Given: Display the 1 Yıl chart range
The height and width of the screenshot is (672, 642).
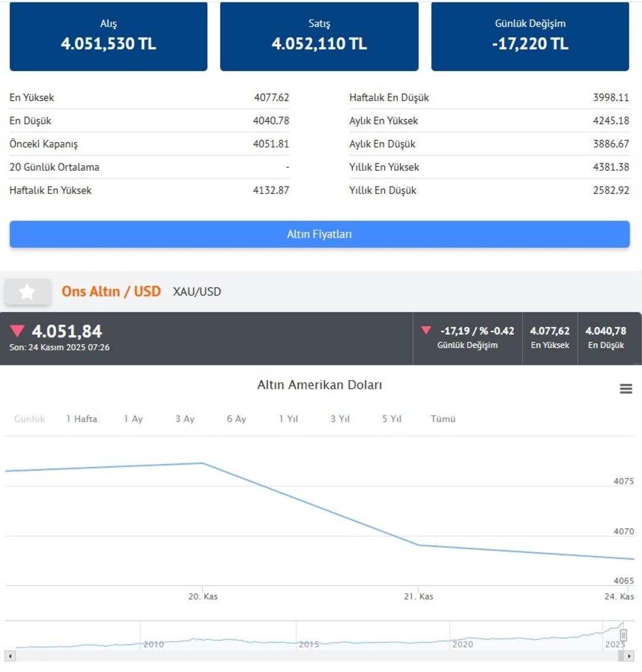Looking at the screenshot, I should click(x=288, y=419).
